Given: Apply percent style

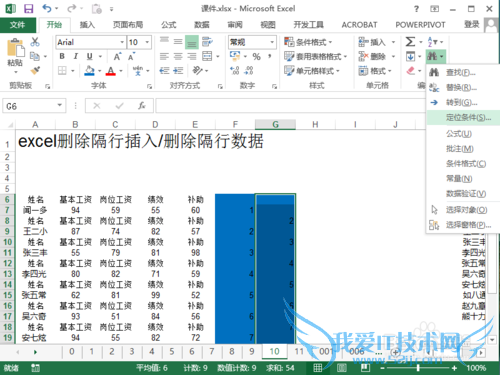Looking at the screenshot, I should (256, 57).
